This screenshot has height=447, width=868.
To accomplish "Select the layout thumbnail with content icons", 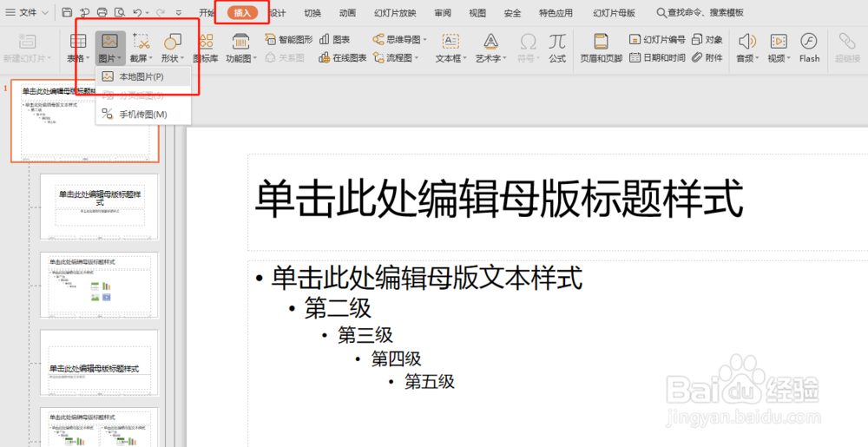I will 100,285.
